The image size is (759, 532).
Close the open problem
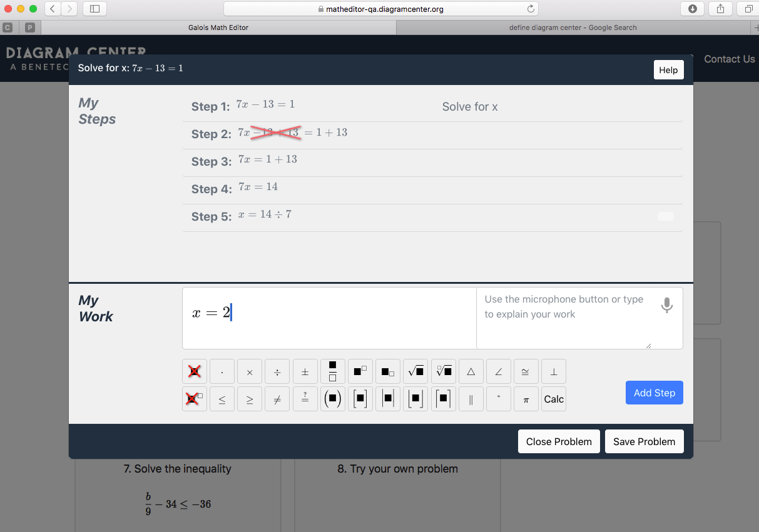[559, 441]
